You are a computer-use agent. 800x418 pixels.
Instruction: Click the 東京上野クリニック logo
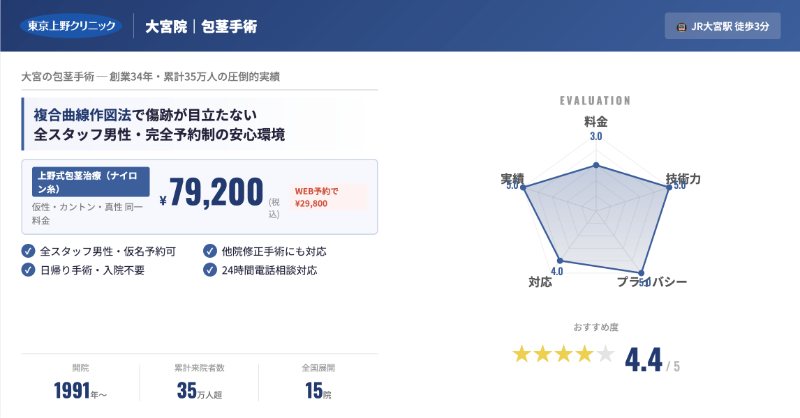(70, 25)
